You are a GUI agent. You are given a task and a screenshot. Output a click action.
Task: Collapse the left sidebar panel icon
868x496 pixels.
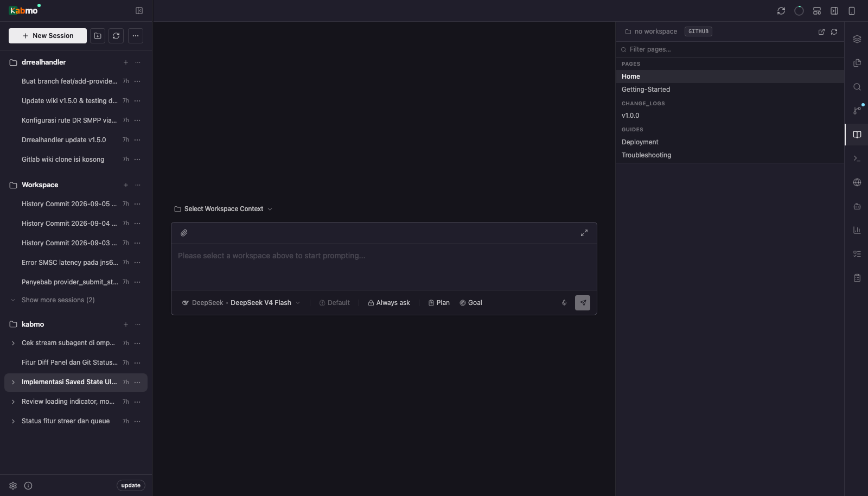pos(139,11)
